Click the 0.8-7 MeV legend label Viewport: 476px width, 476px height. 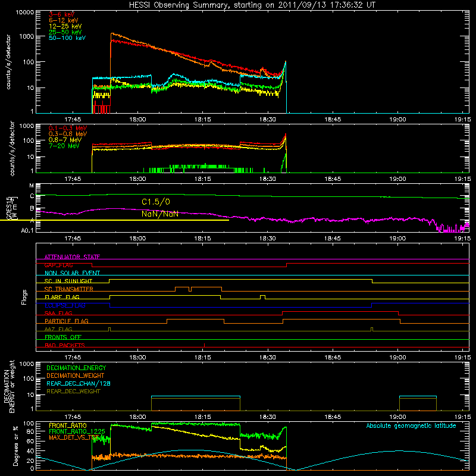click(x=65, y=140)
